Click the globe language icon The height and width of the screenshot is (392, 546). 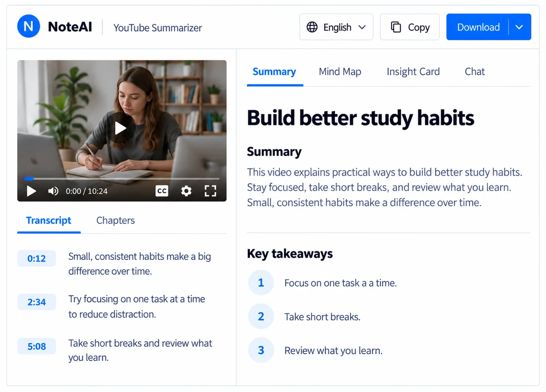pos(312,27)
